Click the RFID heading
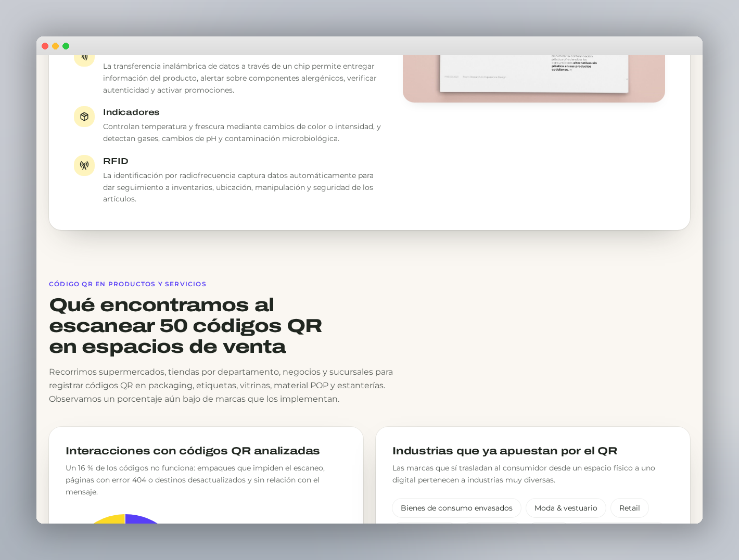 click(116, 161)
